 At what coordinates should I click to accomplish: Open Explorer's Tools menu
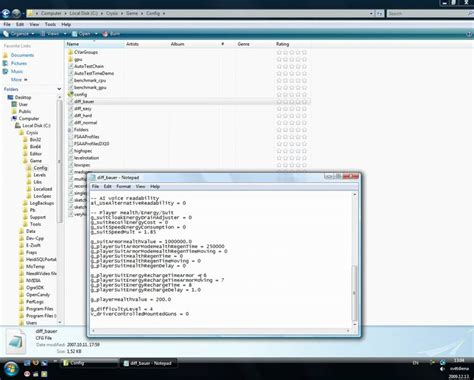pyautogui.click(x=50, y=24)
